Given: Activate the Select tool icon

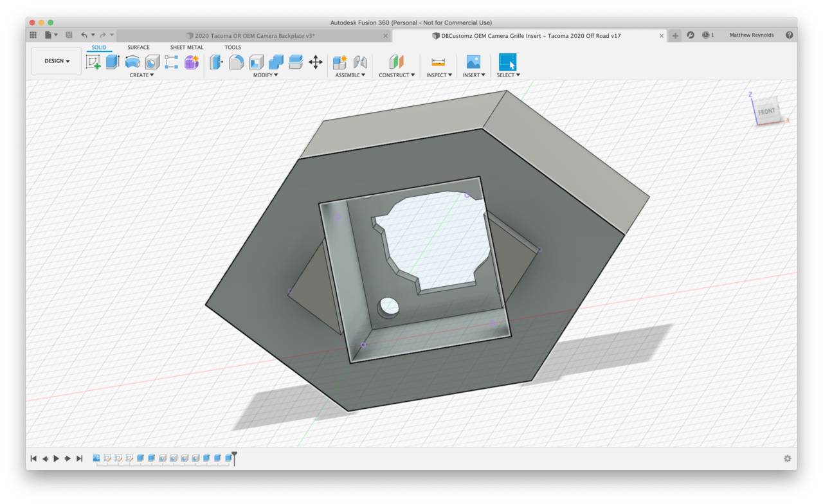Looking at the screenshot, I should point(507,62).
